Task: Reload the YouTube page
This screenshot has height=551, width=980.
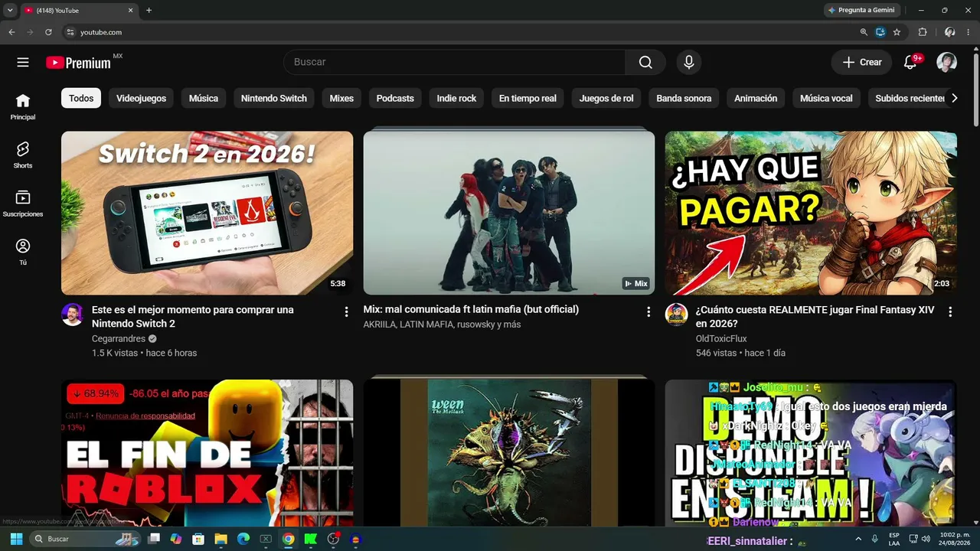Action: [48, 32]
